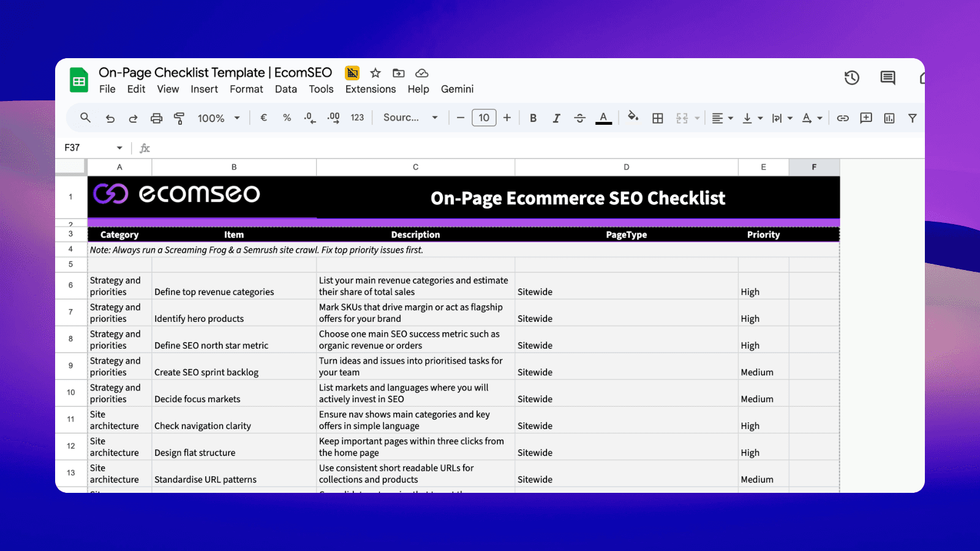Increase font size with plus button
The width and height of the screenshot is (980, 551).
point(507,118)
